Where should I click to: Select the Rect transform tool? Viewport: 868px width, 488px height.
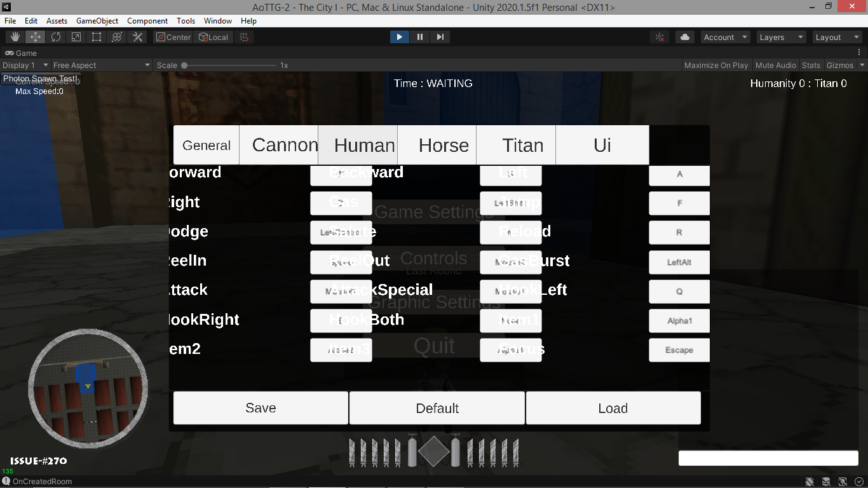pos(97,36)
